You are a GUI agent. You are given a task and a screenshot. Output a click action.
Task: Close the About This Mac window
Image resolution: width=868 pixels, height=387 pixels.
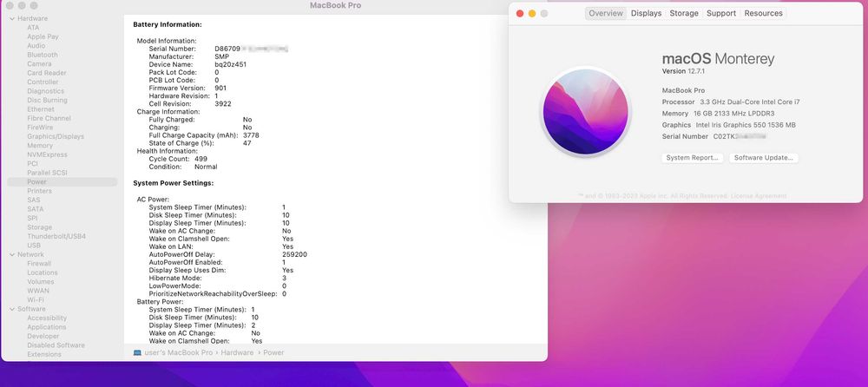(520, 13)
